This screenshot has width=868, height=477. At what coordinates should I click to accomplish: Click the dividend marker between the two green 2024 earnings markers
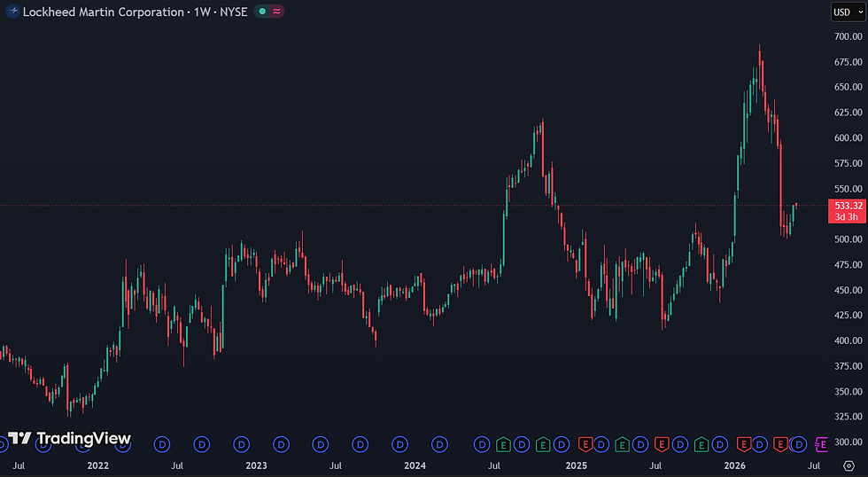[x=522, y=444]
